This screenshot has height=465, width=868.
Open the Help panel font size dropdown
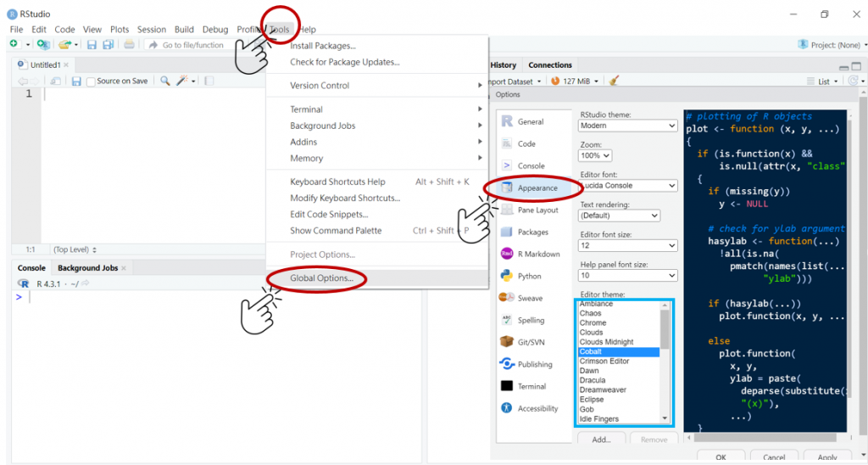pos(628,276)
